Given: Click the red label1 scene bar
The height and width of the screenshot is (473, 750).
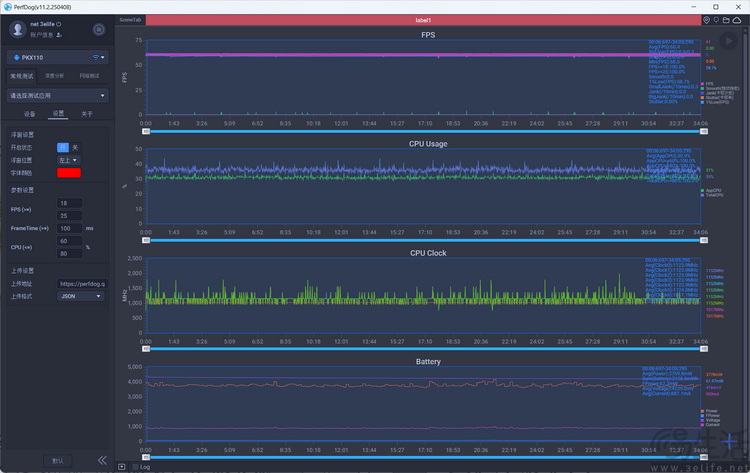Looking at the screenshot, I should coord(423,20).
